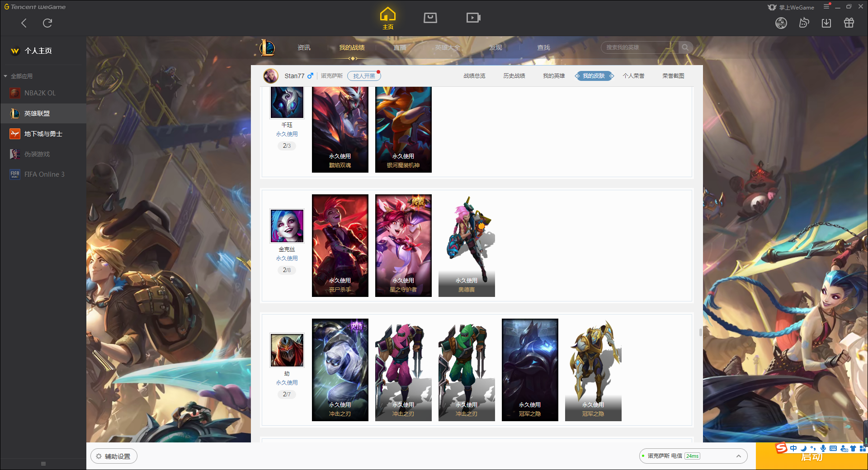Click the Stan77 profile avatar
868x470 pixels.
(x=271, y=76)
